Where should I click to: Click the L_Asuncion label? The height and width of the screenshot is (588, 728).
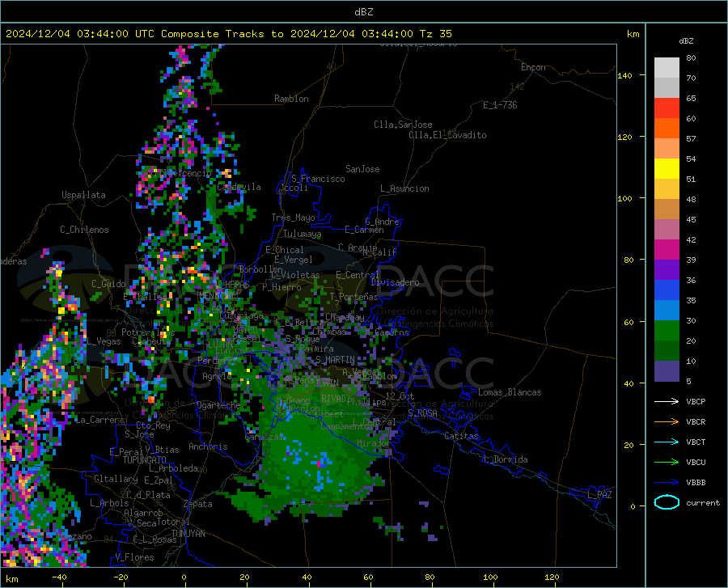(404, 188)
